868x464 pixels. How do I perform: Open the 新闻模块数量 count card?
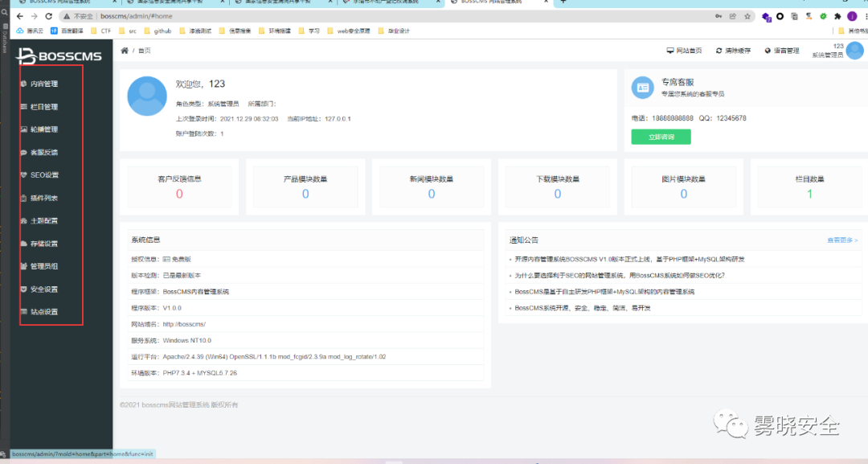tap(432, 187)
